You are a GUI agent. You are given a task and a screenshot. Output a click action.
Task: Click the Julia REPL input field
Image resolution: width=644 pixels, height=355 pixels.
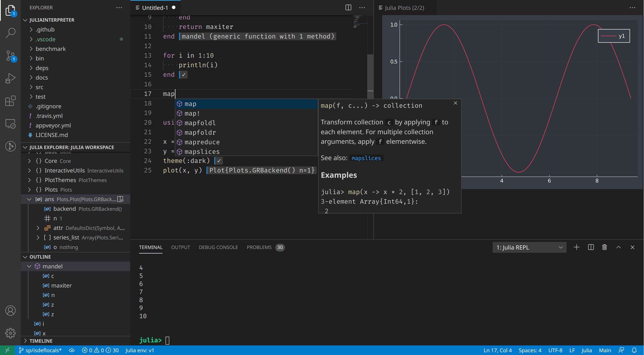click(167, 340)
